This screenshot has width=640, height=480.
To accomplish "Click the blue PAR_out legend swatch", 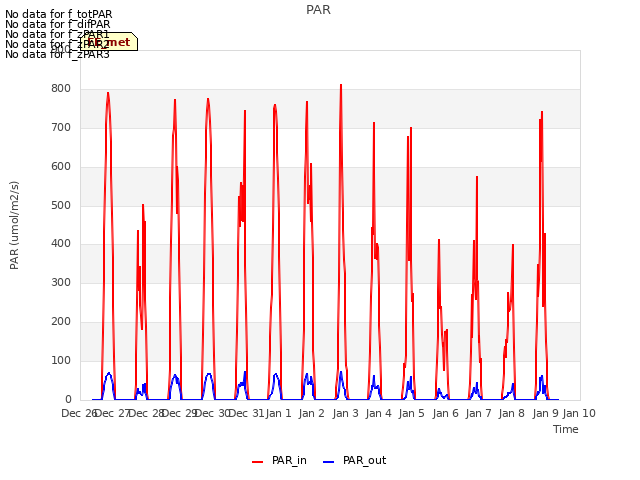I will pyautogui.click(x=329, y=462).
